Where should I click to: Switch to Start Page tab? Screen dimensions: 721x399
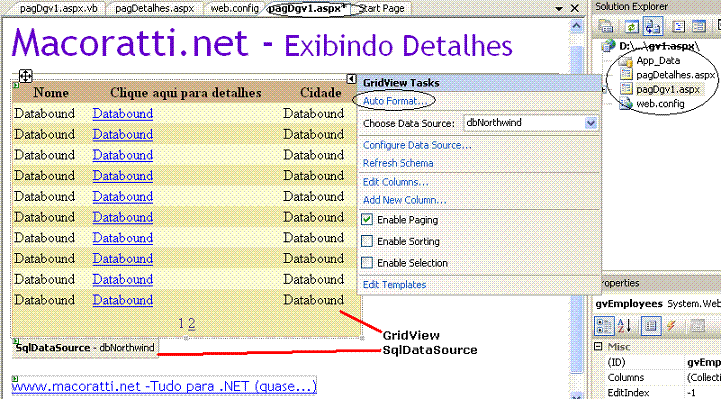[x=381, y=8]
